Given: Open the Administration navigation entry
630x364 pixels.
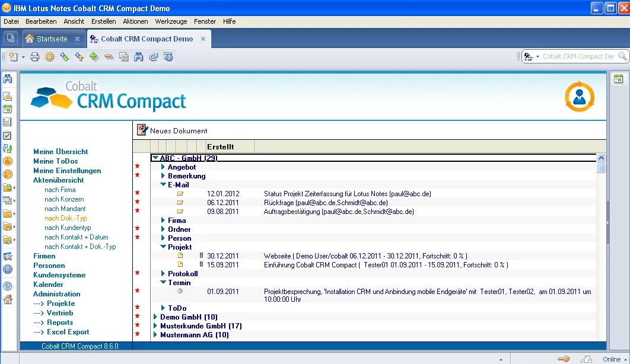Looking at the screenshot, I should point(56,294).
